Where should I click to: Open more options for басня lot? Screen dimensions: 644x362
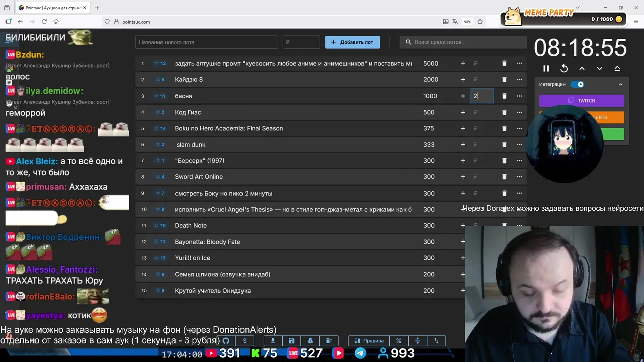click(519, 96)
